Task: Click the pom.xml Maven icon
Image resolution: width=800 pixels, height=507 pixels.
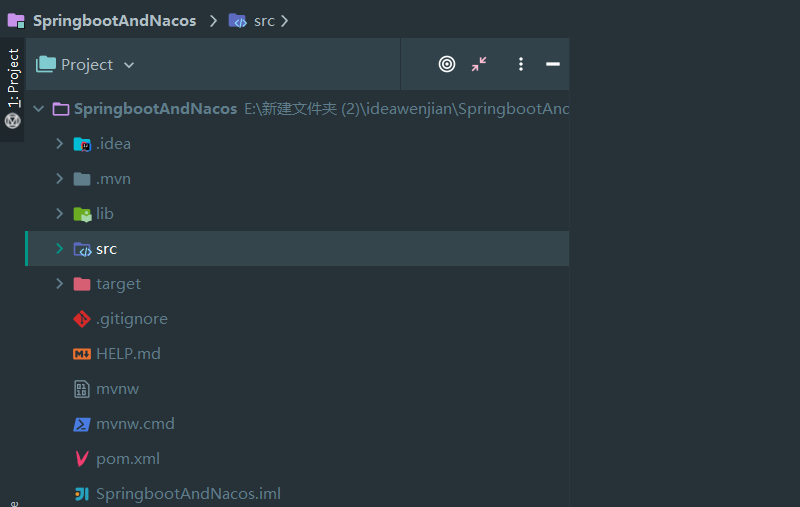Action: tap(82, 459)
